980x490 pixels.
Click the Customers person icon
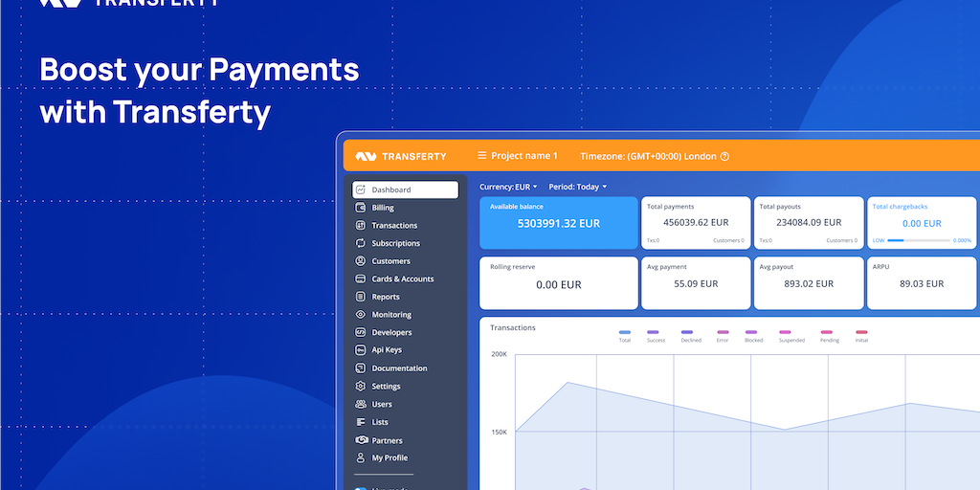click(x=360, y=260)
